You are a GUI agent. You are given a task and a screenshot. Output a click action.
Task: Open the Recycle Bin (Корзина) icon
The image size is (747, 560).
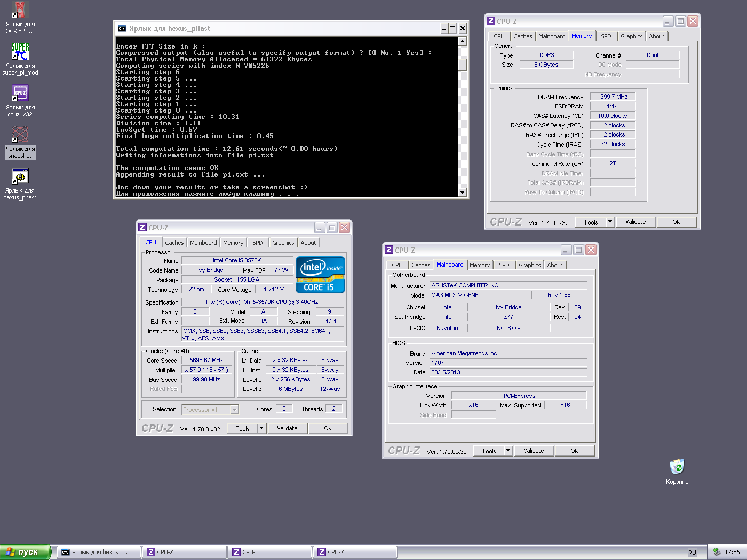point(677,471)
